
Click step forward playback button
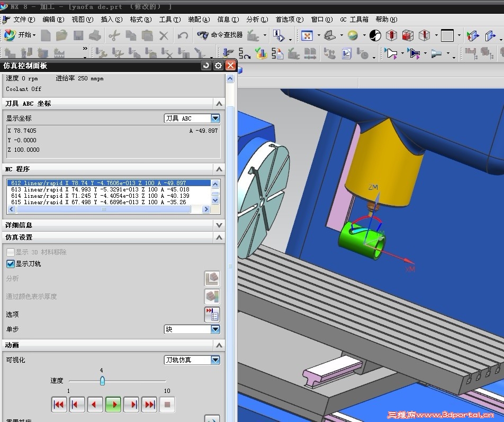[x=131, y=405]
